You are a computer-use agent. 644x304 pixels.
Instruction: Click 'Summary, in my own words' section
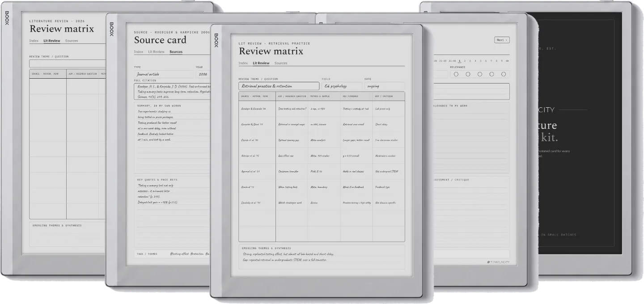(x=173, y=138)
